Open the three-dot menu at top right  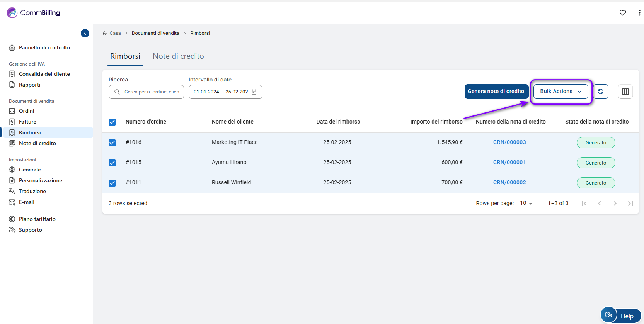(639, 13)
